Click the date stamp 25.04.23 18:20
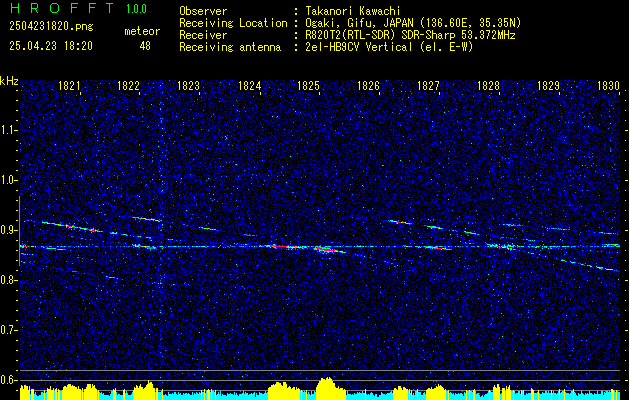Screen dimensions: 629x400 (x=51, y=46)
